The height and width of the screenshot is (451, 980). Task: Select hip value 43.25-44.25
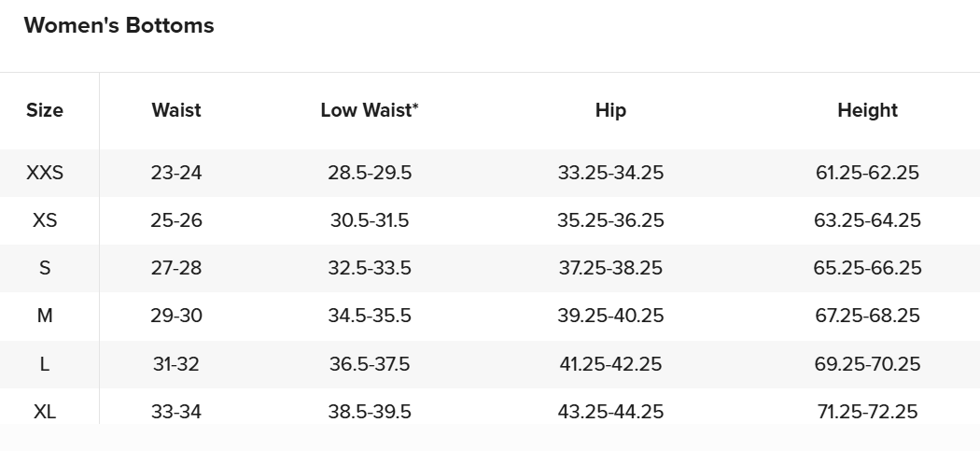610,412
